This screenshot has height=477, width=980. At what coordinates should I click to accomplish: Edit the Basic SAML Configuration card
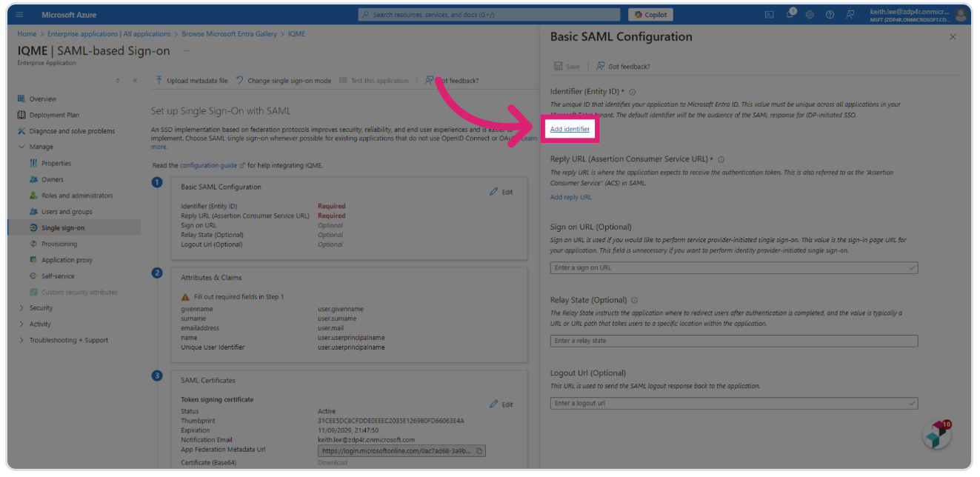(501, 192)
